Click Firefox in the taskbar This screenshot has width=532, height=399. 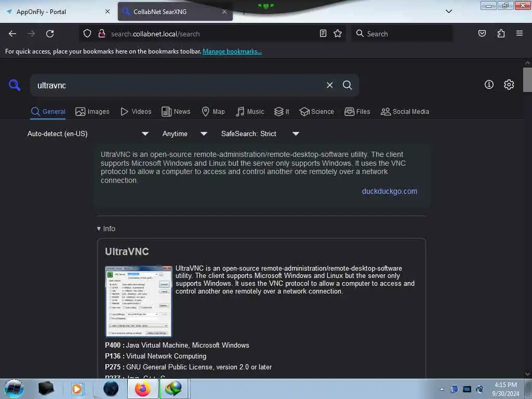coord(143,389)
